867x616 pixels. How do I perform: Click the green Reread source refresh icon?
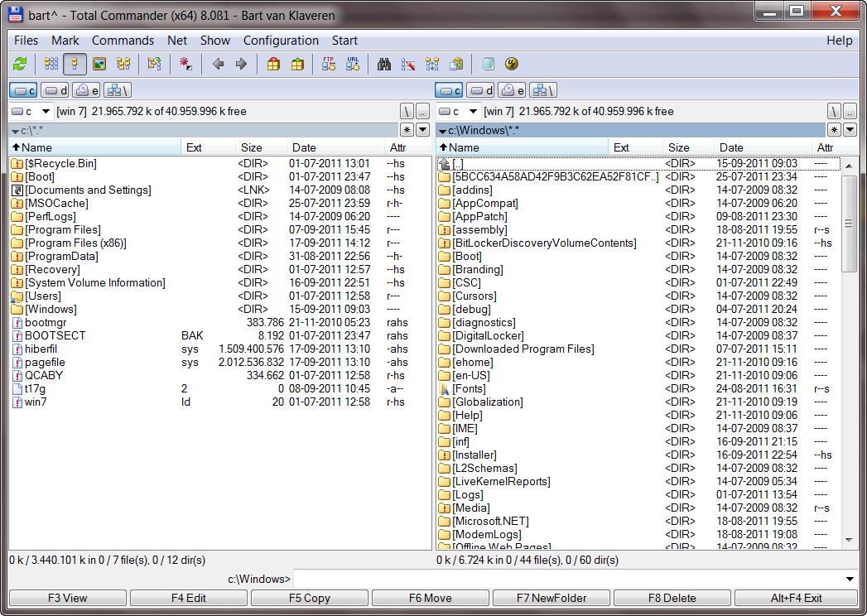tap(20, 64)
